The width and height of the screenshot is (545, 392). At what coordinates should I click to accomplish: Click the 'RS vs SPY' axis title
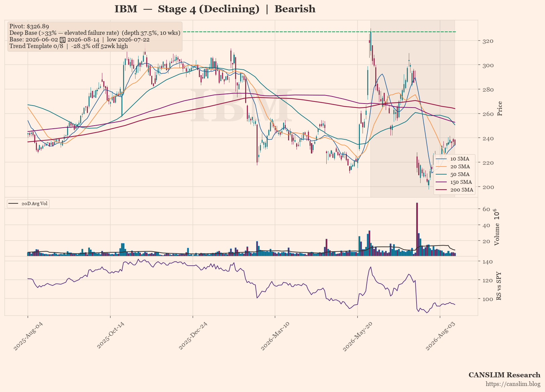click(499, 286)
